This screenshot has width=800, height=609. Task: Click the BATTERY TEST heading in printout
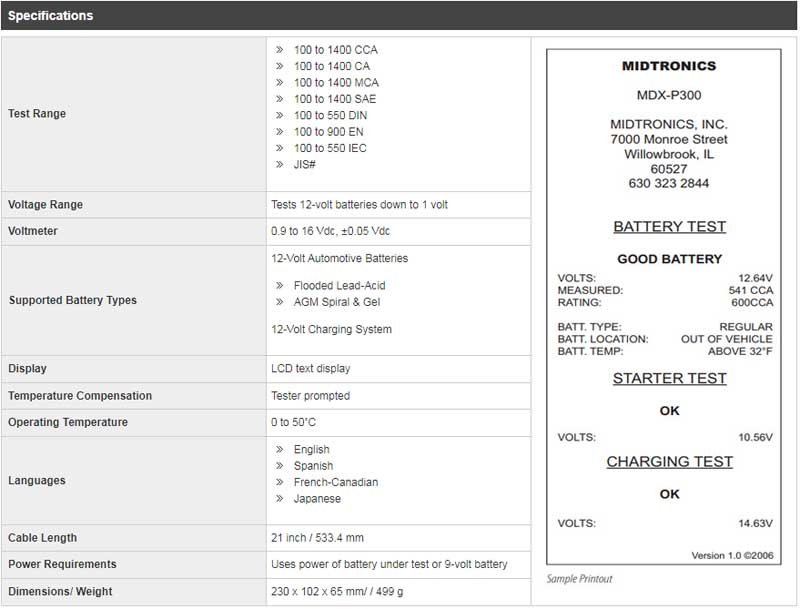click(x=669, y=227)
